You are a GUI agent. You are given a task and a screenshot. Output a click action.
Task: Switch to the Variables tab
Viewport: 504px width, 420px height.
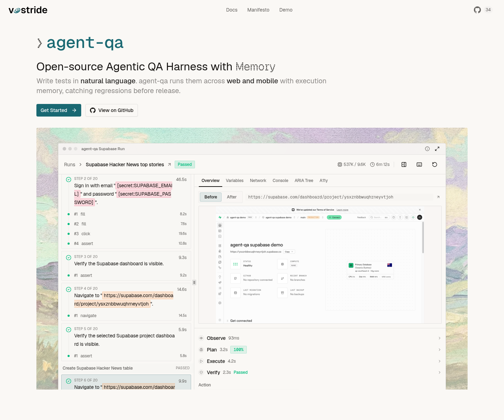click(x=234, y=181)
